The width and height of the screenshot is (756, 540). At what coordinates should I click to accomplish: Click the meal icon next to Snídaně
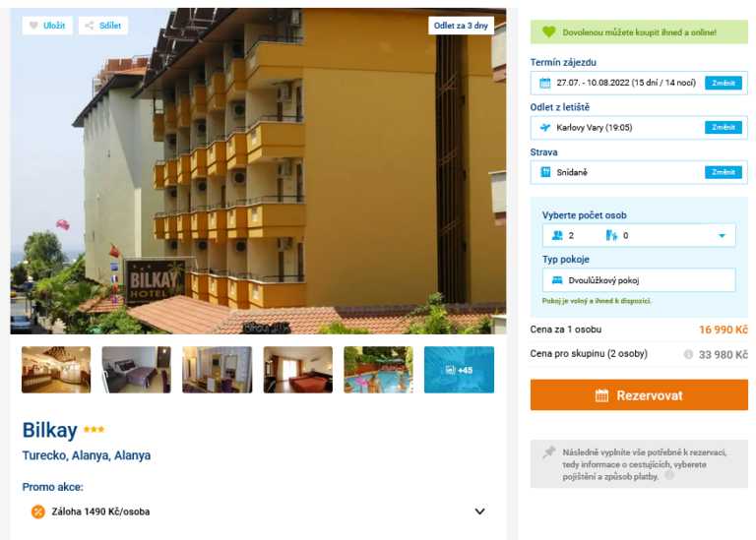point(544,172)
